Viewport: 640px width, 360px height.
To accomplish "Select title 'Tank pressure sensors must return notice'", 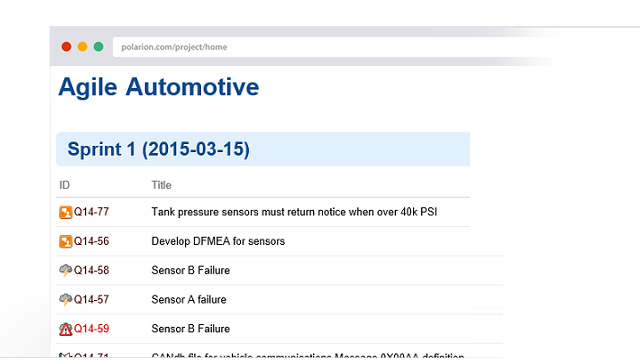I will 294,212.
